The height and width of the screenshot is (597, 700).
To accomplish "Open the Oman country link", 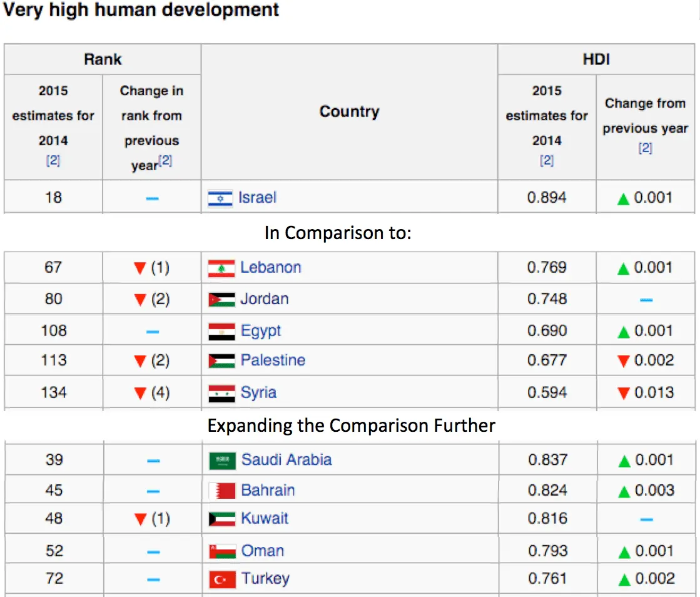I will (263, 551).
